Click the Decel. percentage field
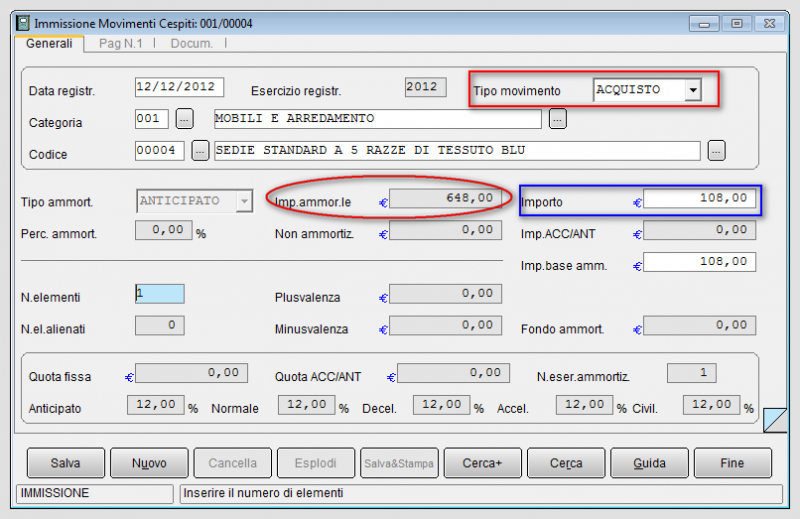This screenshot has width=800, height=519. 441,405
